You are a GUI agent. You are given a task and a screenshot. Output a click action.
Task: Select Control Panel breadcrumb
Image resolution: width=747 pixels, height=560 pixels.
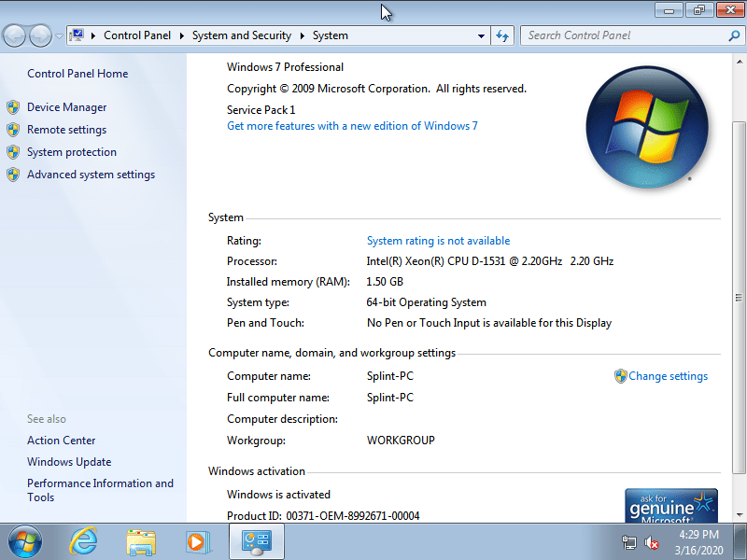pyautogui.click(x=137, y=35)
